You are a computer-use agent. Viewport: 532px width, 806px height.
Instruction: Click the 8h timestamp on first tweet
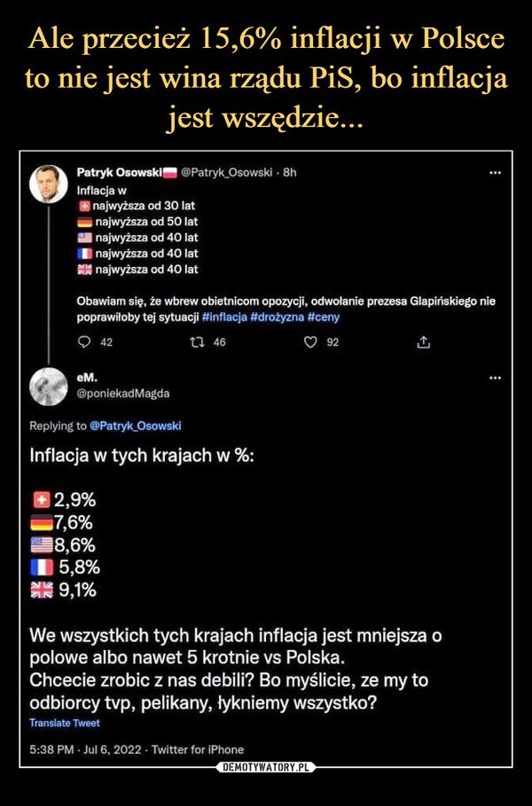coord(287,171)
